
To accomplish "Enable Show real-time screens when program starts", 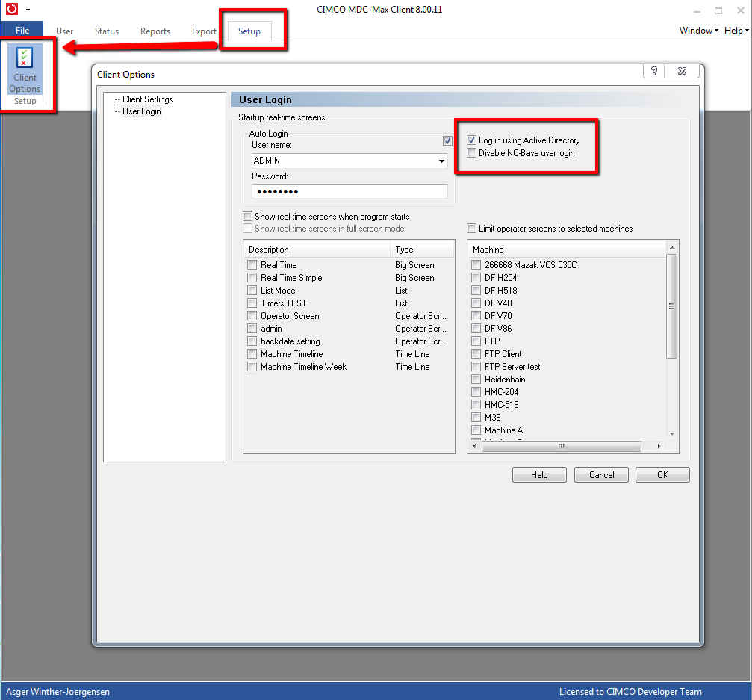I will coord(247,217).
